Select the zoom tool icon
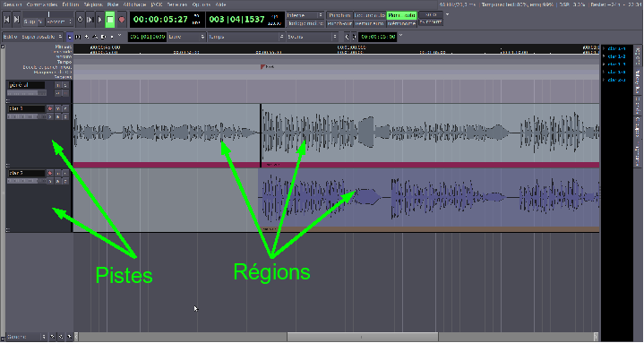 tap(87, 37)
